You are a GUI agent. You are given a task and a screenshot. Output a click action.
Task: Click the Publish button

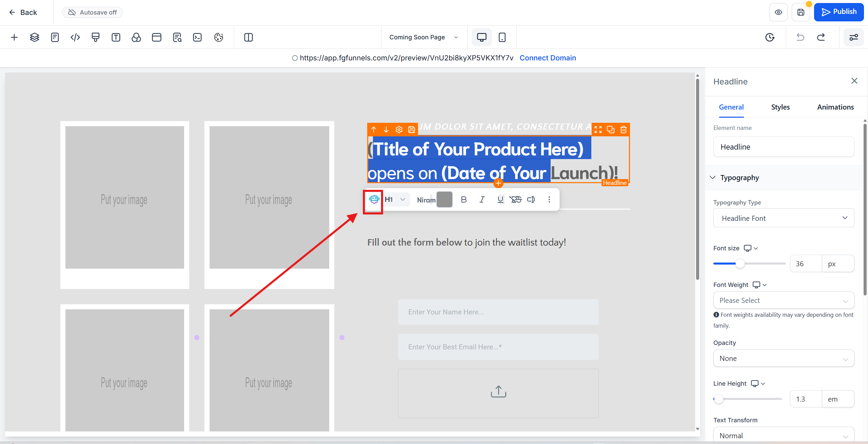click(x=839, y=12)
